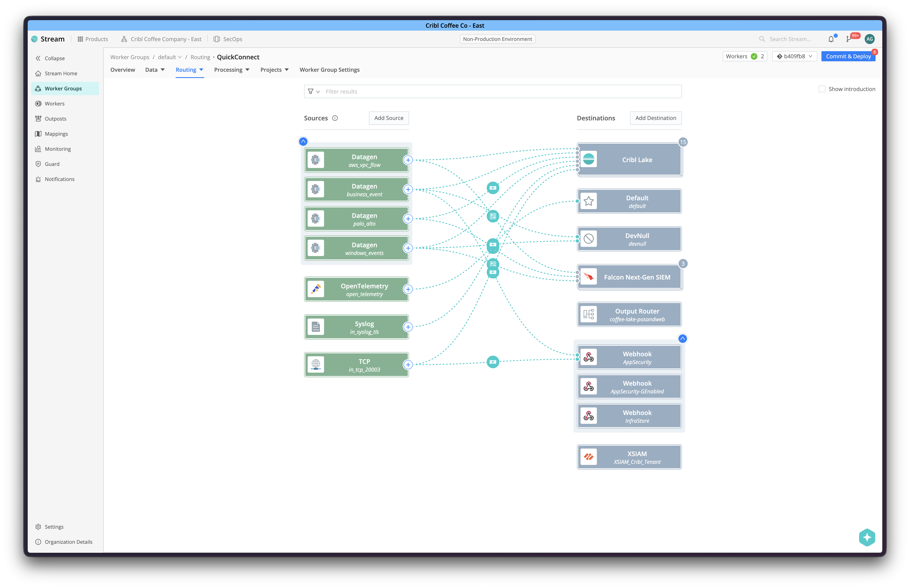Open the Falcon Next-Gen SIEM destination
910x588 pixels.
(x=629, y=277)
